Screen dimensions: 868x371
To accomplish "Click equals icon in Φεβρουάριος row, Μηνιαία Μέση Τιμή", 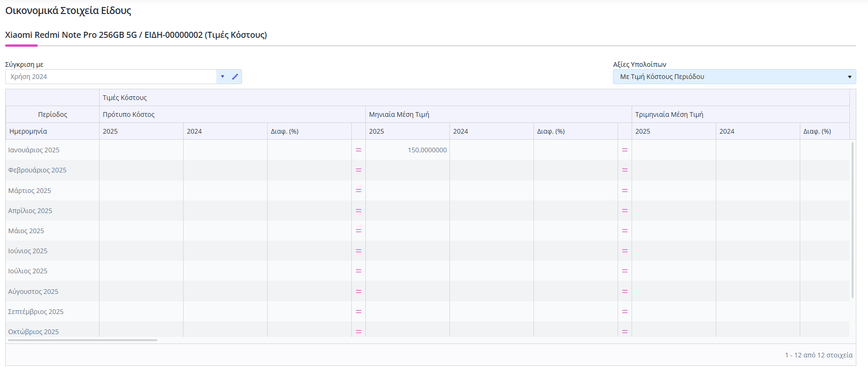I will [x=625, y=170].
